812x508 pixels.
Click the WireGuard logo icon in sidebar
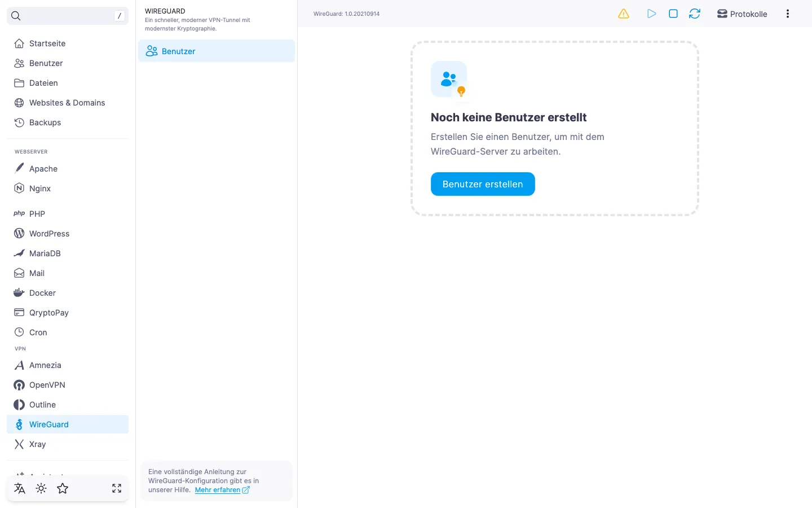tap(19, 424)
